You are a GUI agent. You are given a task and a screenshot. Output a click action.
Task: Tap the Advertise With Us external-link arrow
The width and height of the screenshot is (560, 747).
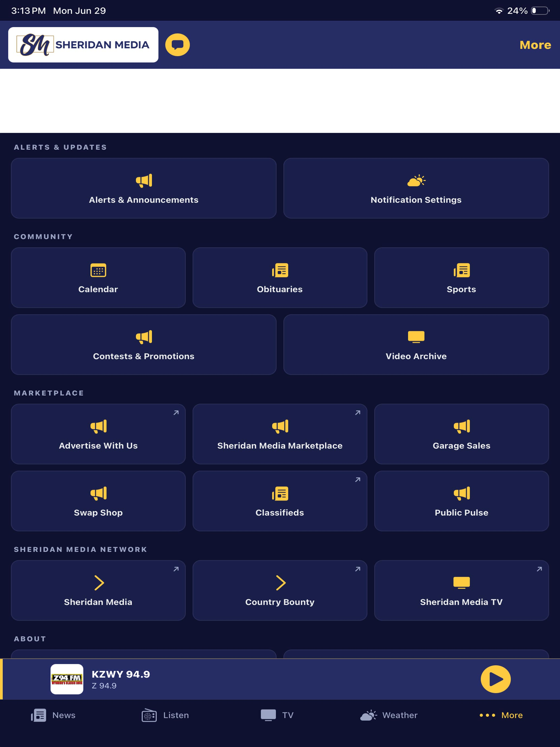coord(176,413)
